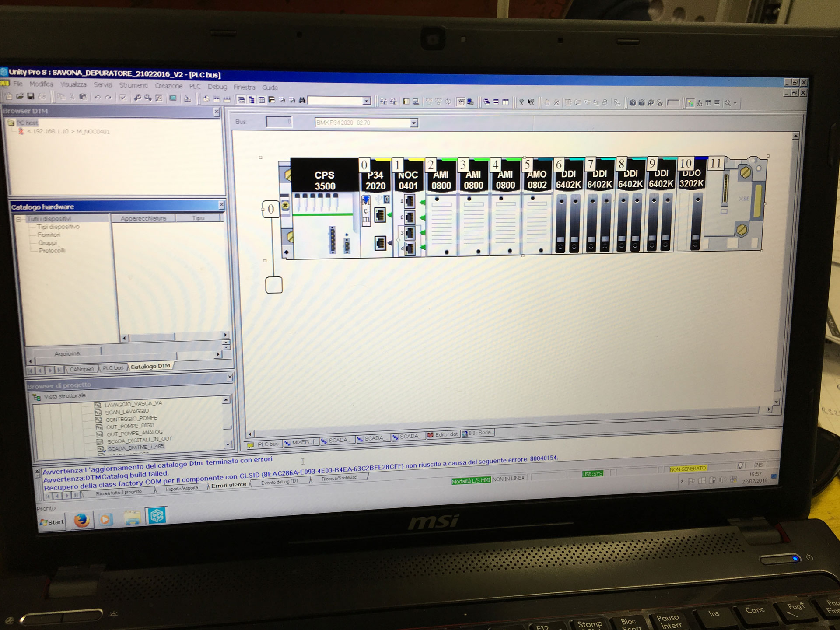The height and width of the screenshot is (630, 840).
Task: Click the Paste clipboard icon
Action: [83, 97]
